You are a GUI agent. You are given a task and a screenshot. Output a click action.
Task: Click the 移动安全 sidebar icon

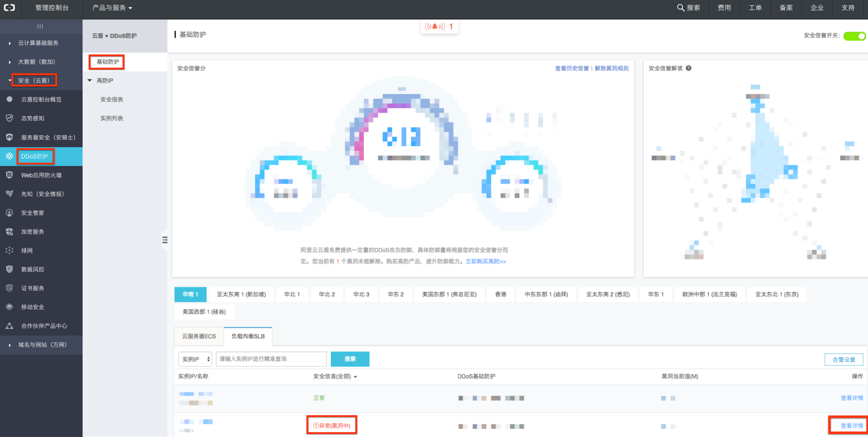point(9,307)
